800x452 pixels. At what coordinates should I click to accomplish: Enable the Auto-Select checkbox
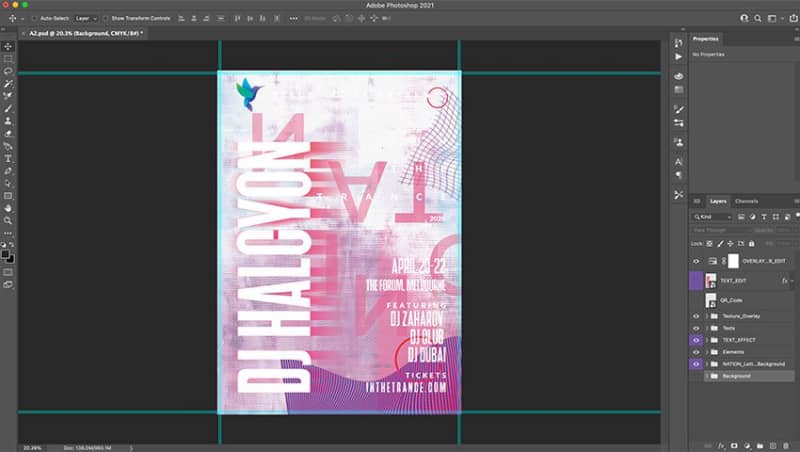(x=35, y=18)
